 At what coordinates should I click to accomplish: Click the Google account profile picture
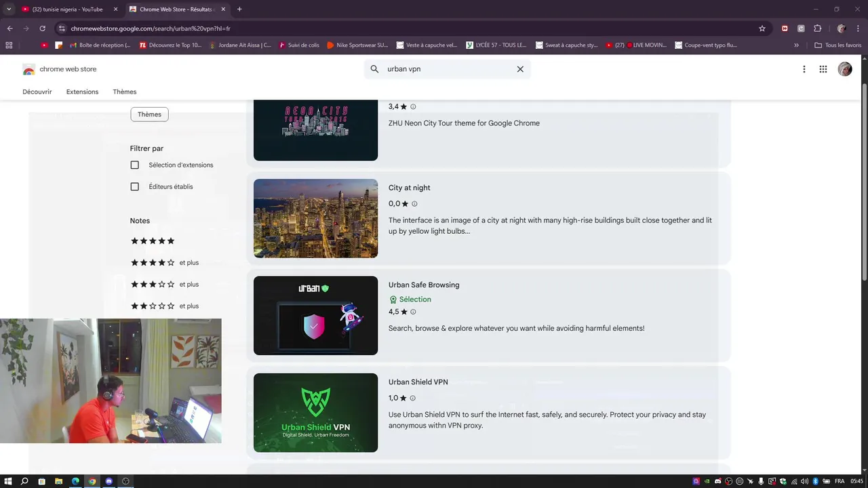pos(845,69)
